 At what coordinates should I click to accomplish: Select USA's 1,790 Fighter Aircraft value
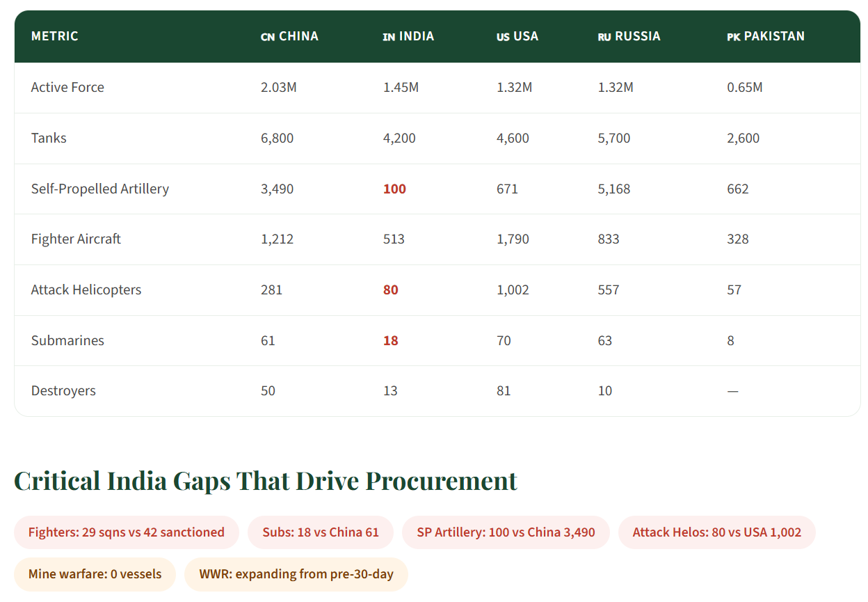pos(513,239)
